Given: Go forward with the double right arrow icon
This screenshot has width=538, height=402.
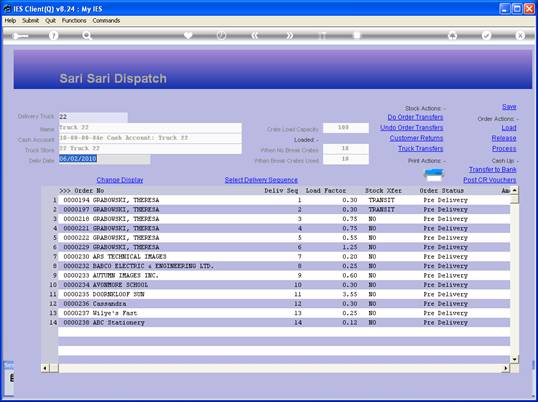Looking at the screenshot, I should [289, 36].
